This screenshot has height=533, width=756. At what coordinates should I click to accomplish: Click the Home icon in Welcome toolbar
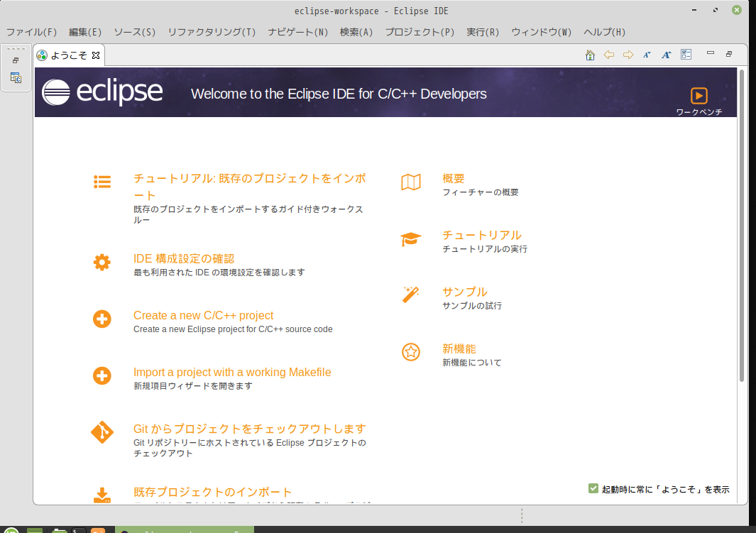pyautogui.click(x=590, y=55)
